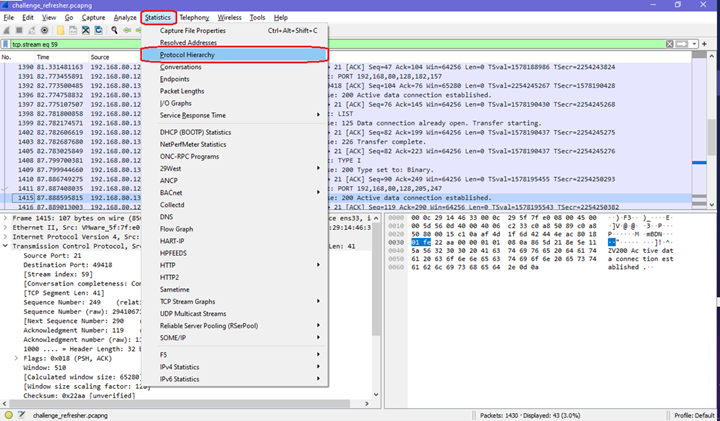Select HTTP2 menu entry
Screen dimensions: 720x421
[x=235, y=277]
